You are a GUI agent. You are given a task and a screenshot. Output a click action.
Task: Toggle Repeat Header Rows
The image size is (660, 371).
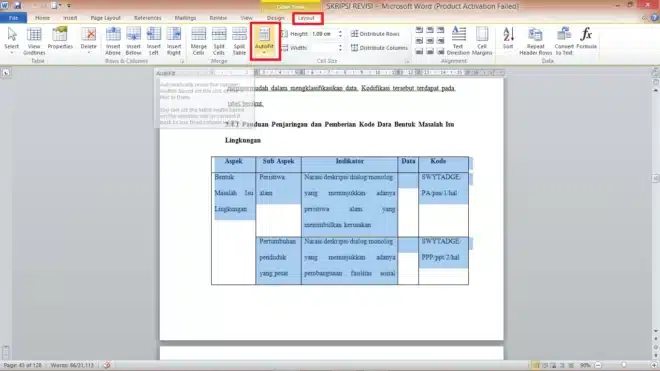click(535, 40)
